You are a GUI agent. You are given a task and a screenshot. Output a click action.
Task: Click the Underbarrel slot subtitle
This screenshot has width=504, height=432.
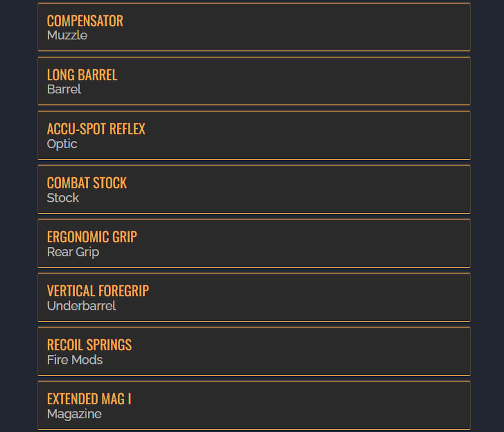click(x=81, y=306)
